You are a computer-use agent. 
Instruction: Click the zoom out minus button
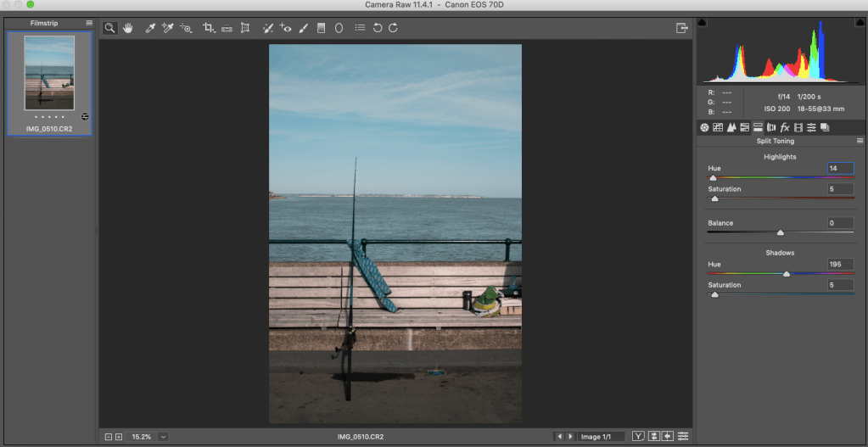tap(109, 436)
